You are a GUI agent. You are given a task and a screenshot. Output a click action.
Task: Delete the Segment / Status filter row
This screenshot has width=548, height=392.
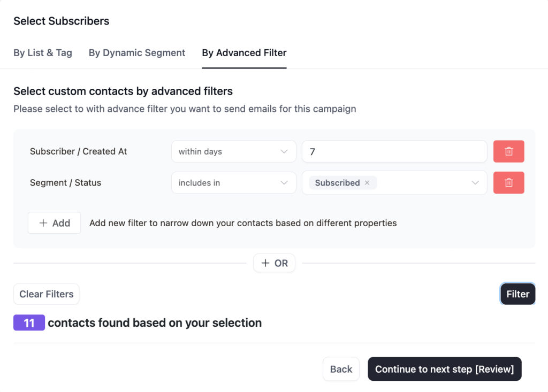pyautogui.click(x=508, y=182)
